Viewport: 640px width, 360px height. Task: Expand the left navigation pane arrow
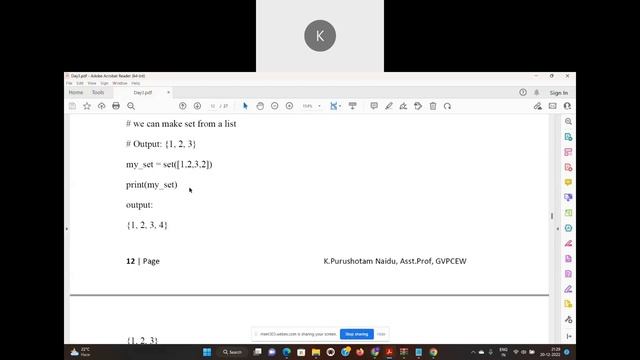point(67,229)
